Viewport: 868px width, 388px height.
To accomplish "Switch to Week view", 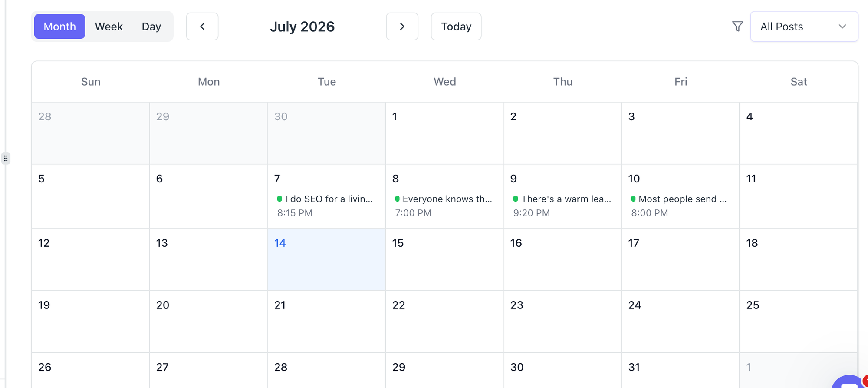I will (109, 27).
